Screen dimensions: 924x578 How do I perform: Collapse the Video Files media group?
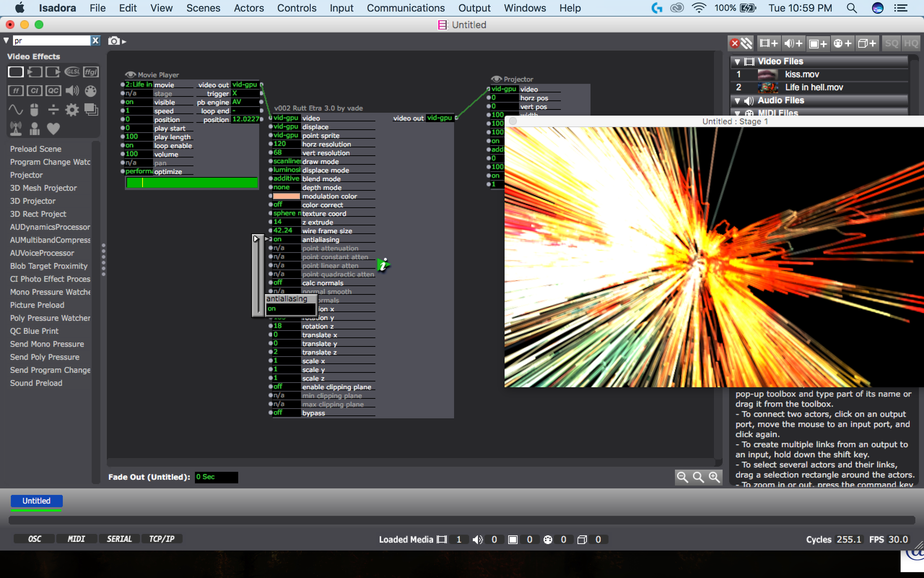coord(737,61)
